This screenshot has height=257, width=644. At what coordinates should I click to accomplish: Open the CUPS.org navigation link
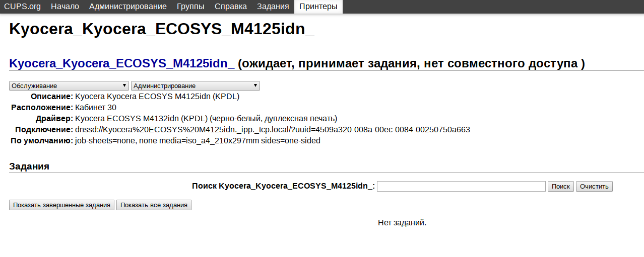pos(23,7)
